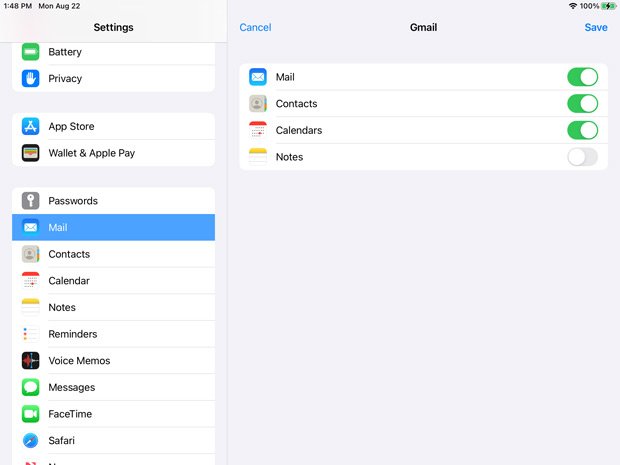This screenshot has width=620, height=465.
Task: Open App Store settings
Action: (113, 126)
